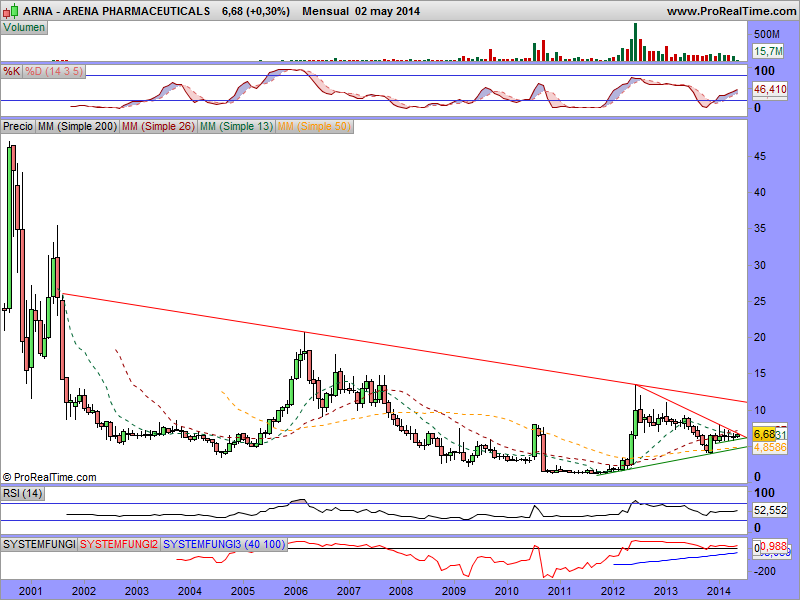
Task: Click the RSI (14) indicator label
Action: pyautogui.click(x=22, y=494)
